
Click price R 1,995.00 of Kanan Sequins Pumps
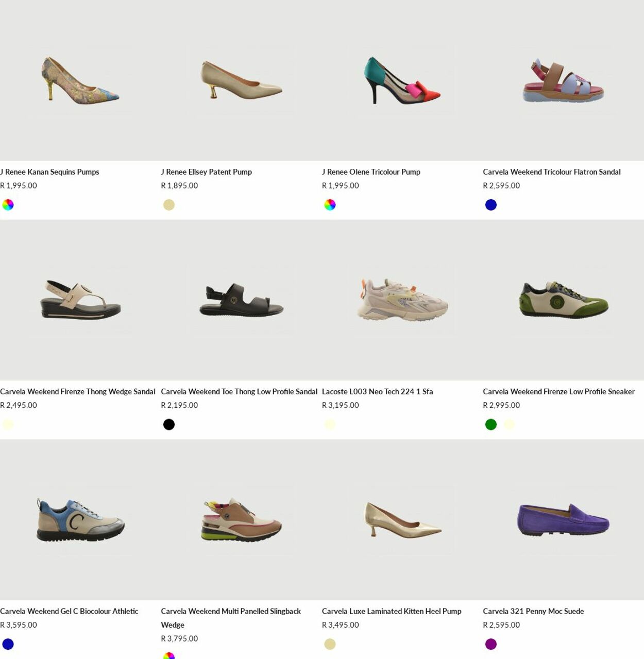point(19,186)
